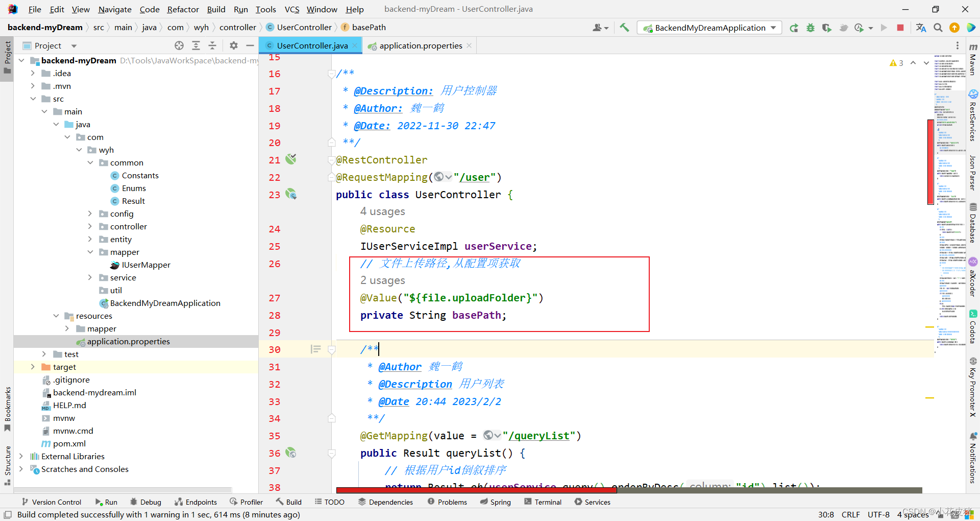Expand the target folder
The image size is (980, 521).
(x=33, y=367)
